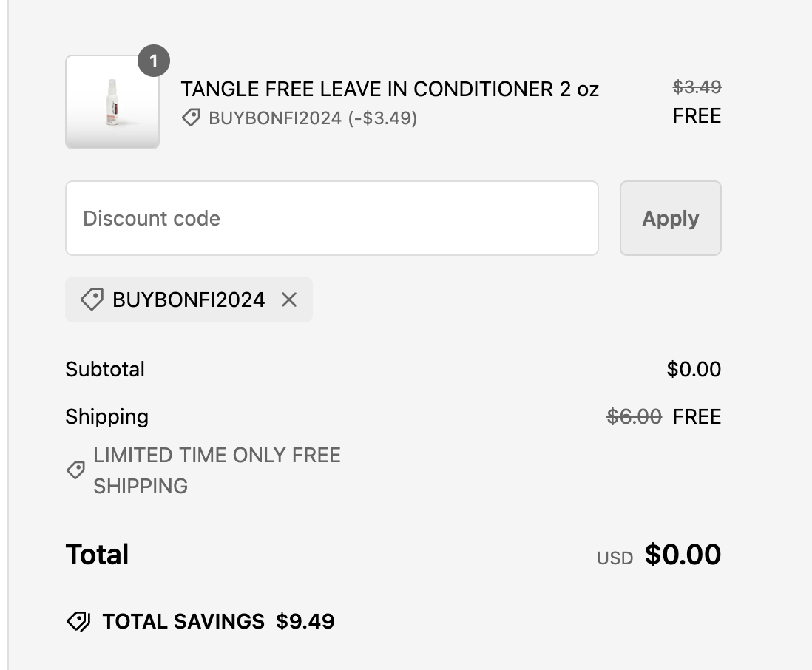
Task: Click the Total Savings tags icon
Action: (78, 621)
